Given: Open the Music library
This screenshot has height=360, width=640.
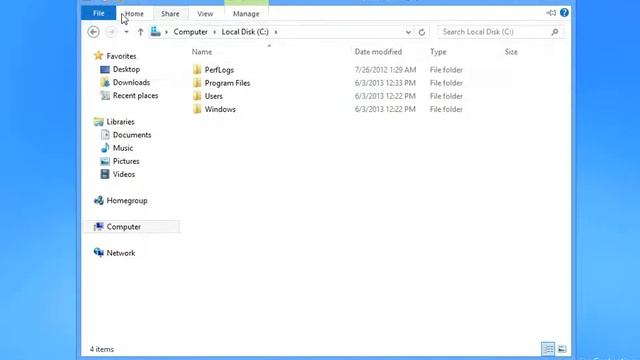Looking at the screenshot, I should coord(123,148).
